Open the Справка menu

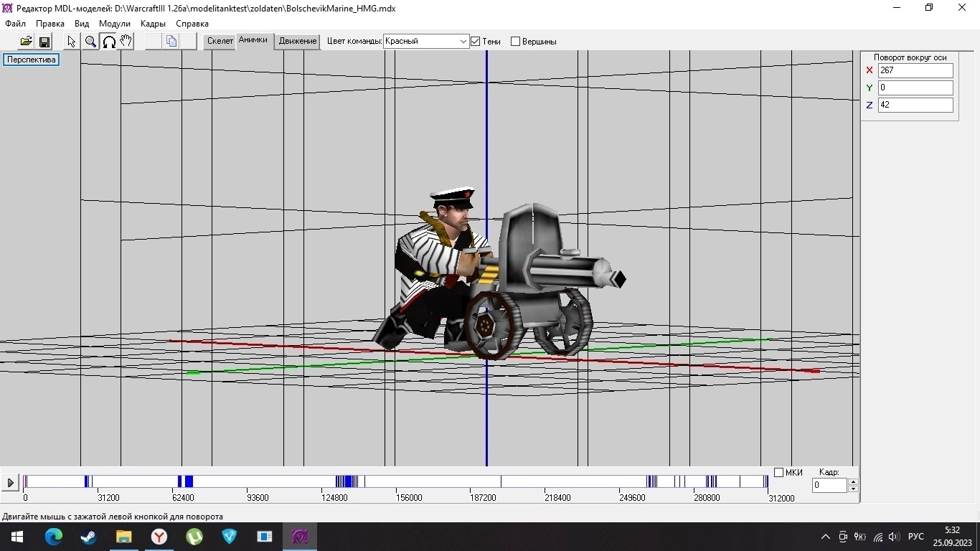(192, 24)
